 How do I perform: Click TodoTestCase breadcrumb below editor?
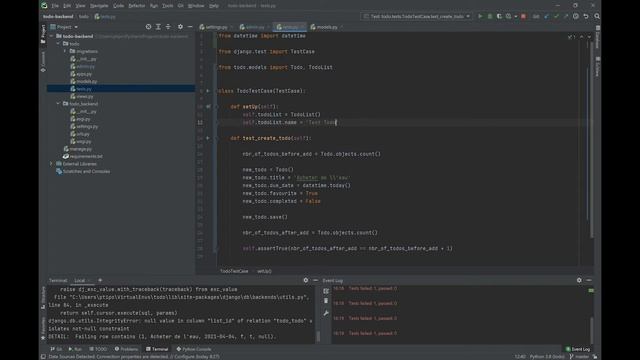[x=234, y=271]
